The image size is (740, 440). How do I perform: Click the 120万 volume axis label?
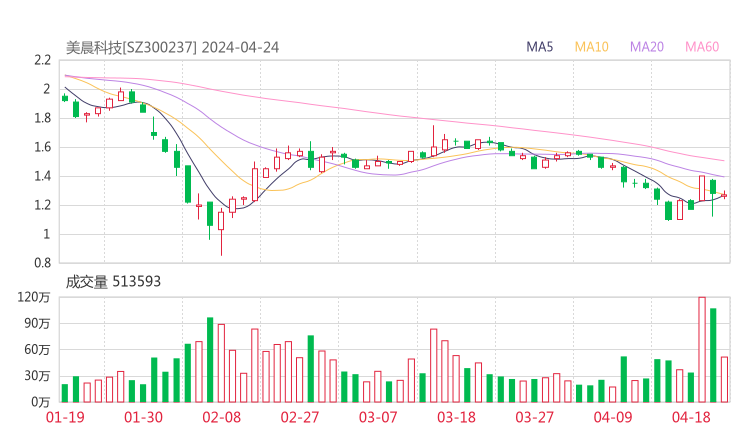33,297
